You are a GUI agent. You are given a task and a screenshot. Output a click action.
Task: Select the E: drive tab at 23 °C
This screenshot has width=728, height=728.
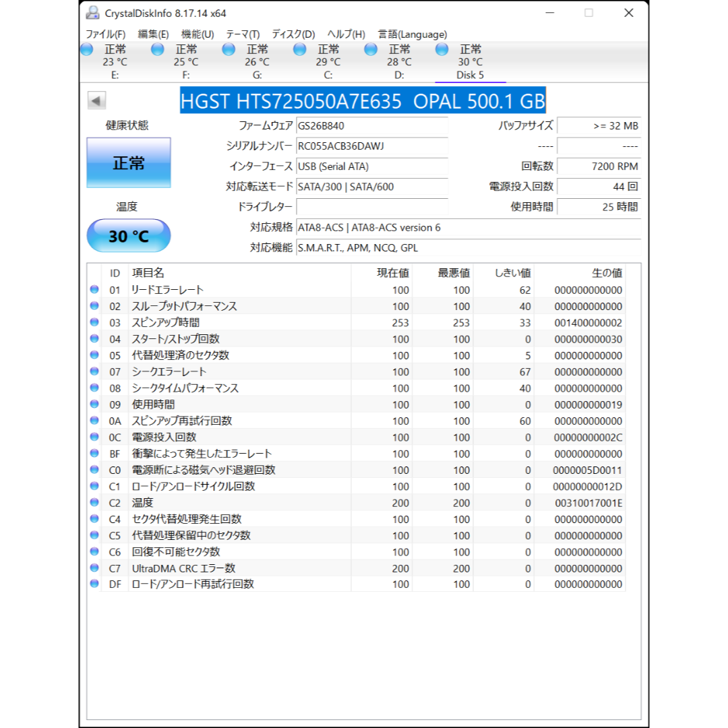115,62
